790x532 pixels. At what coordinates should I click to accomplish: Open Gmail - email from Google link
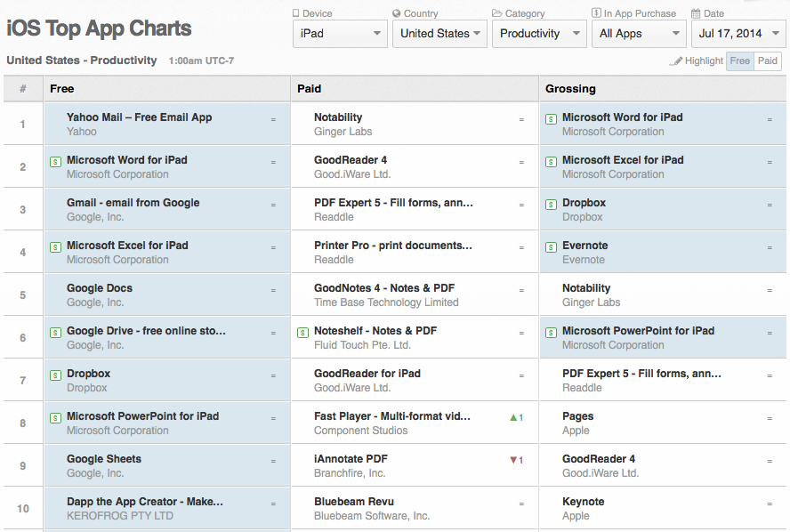coord(133,203)
